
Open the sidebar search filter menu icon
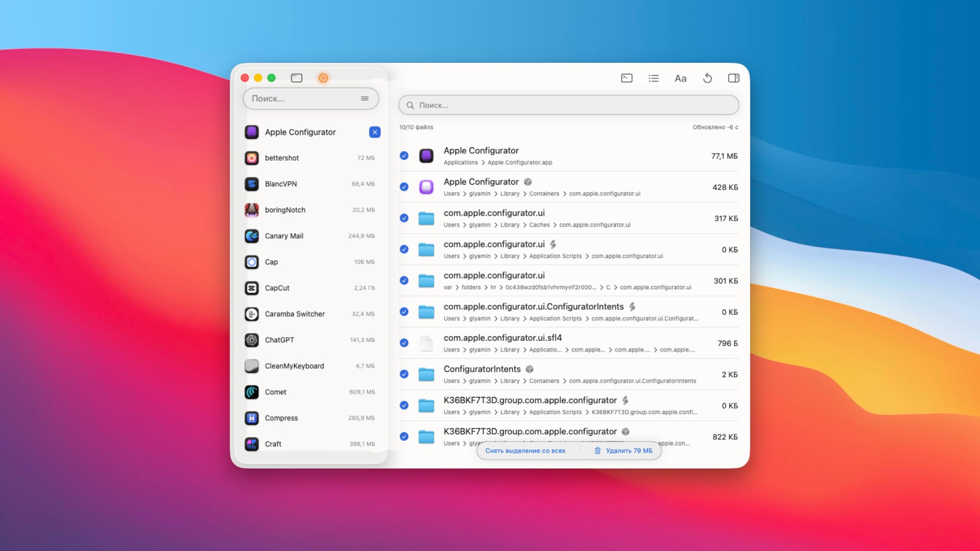(364, 98)
